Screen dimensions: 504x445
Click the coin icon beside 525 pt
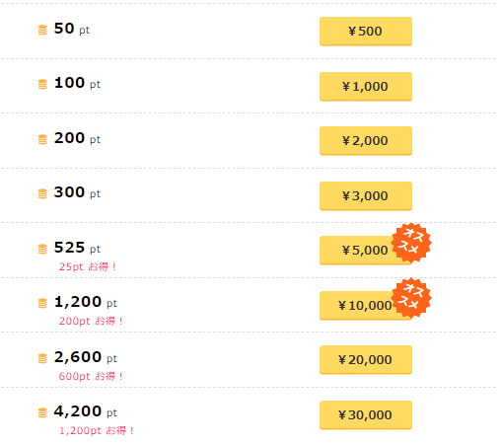coord(42,249)
